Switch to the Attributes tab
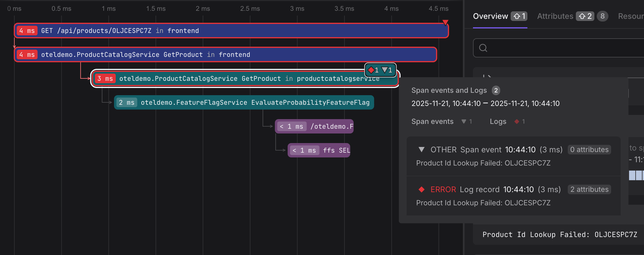The width and height of the screenshot is (644, 255). click(x=555, y=16)
